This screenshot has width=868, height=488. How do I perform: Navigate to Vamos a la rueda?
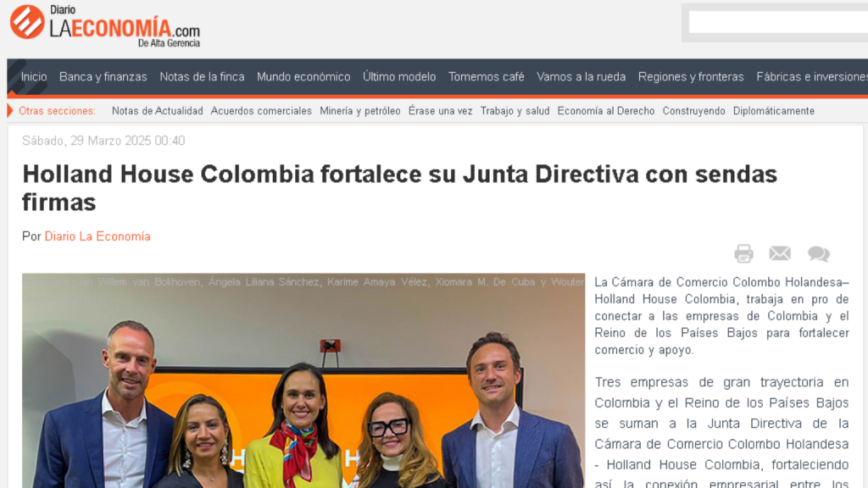(581, 77)
